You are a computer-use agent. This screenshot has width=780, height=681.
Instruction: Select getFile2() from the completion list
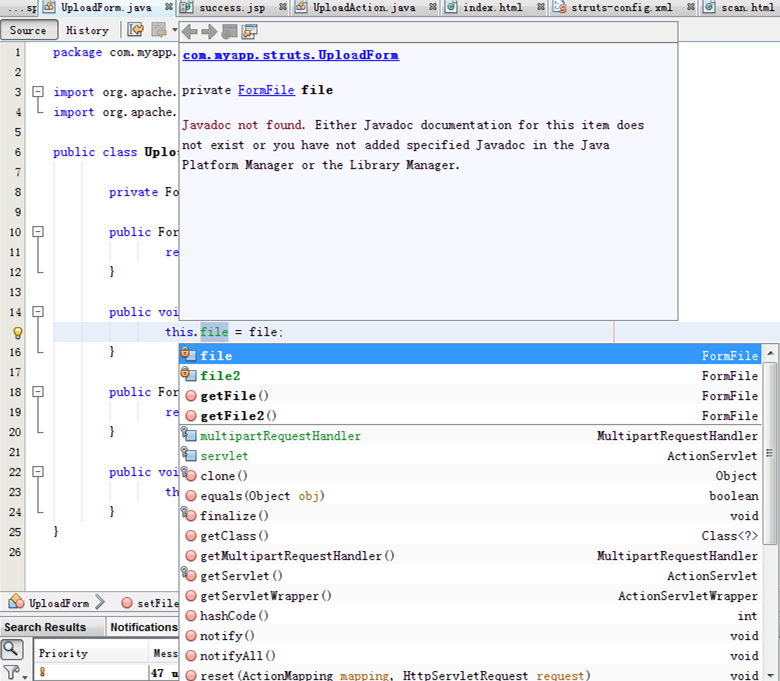[x=238, y=415]
